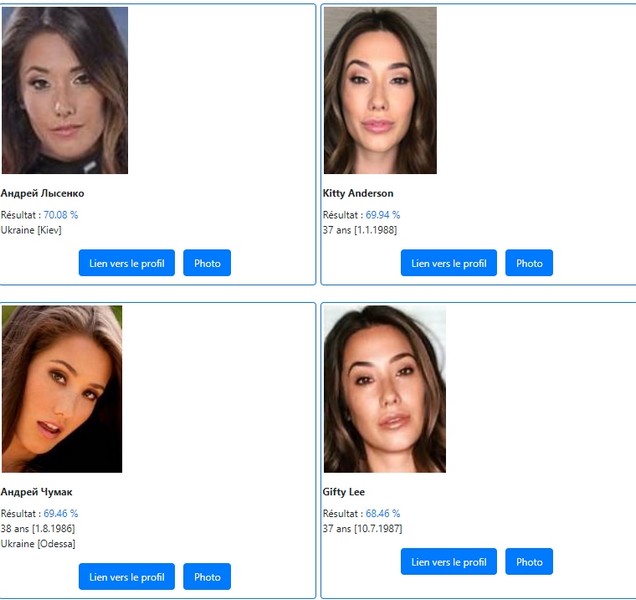The height and width of the screenshot is (600, 636).
Task: Click the Андрей Чумак name heading
Action: pos(37,492)
